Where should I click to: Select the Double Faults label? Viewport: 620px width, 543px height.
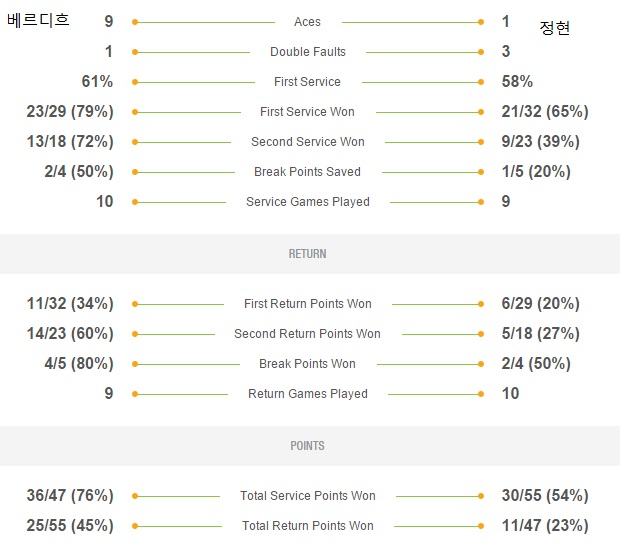[x=308, y=52]
